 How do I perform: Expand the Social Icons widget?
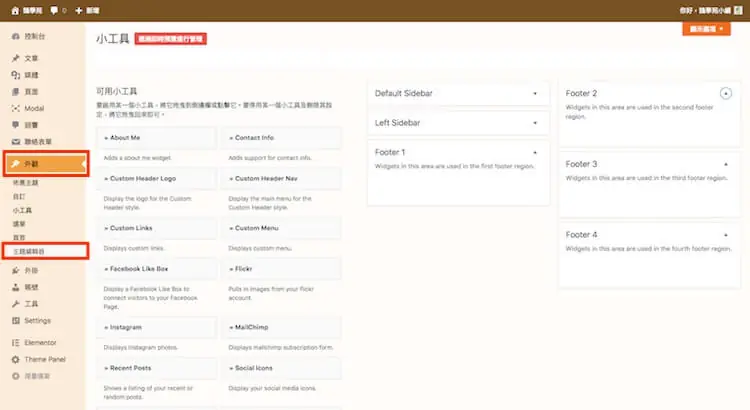coord(281,368)
